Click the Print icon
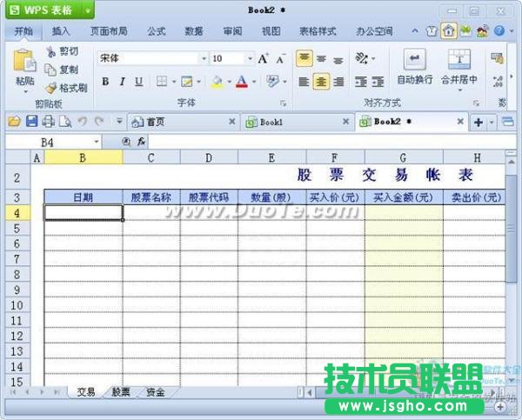 pos(48,122)
